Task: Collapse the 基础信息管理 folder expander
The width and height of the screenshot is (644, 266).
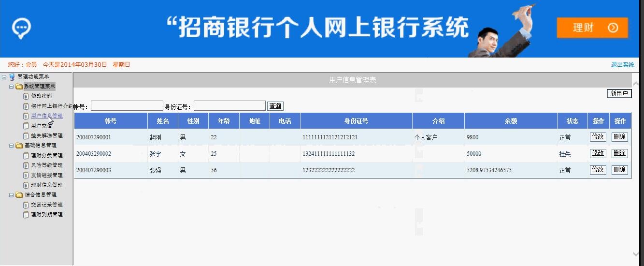Action: coord(12,145)
